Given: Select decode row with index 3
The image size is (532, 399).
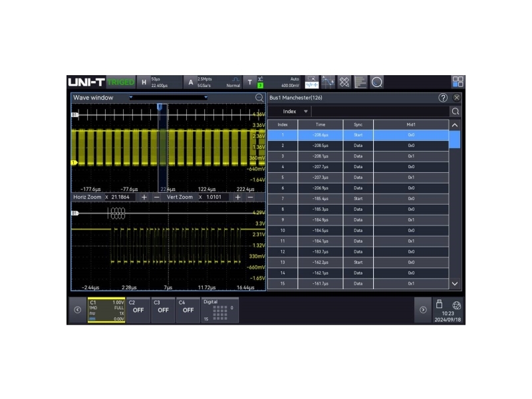Looking at the screenshot, I should (x=358, y=156).
